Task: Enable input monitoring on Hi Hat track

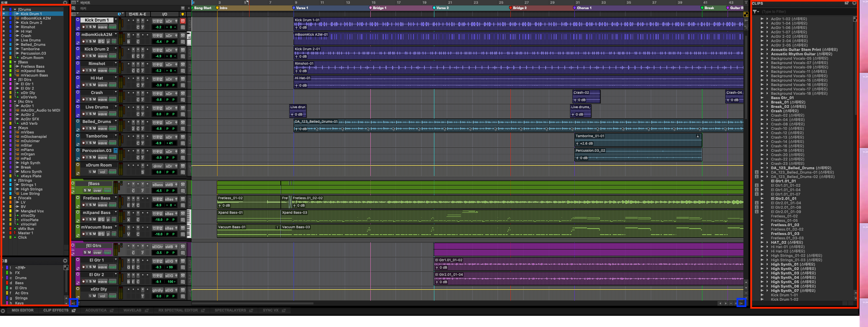Action: click(x=87, y=85)
